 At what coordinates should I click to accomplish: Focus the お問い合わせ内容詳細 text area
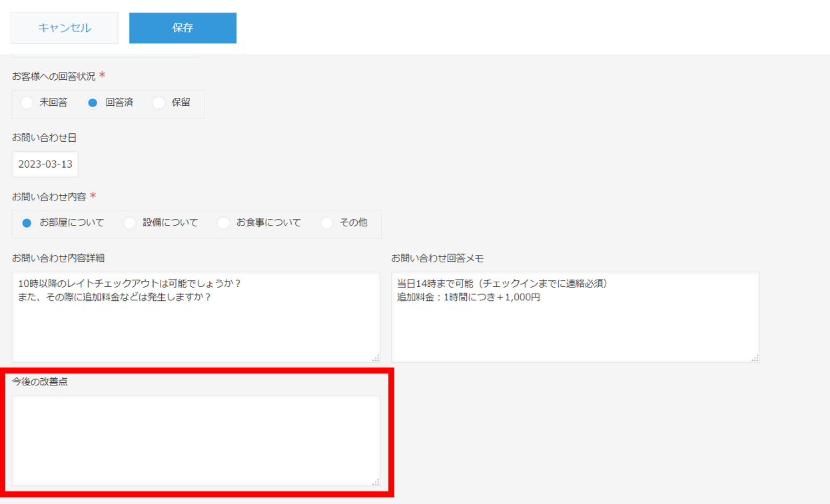[197, 317]
